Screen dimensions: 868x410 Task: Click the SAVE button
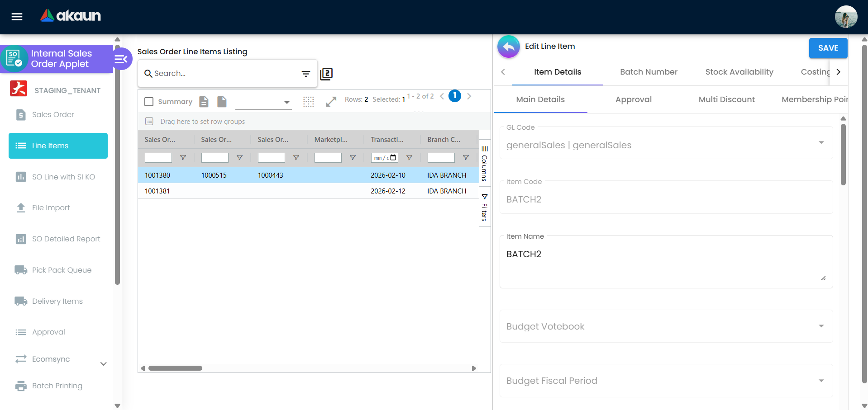828,48
